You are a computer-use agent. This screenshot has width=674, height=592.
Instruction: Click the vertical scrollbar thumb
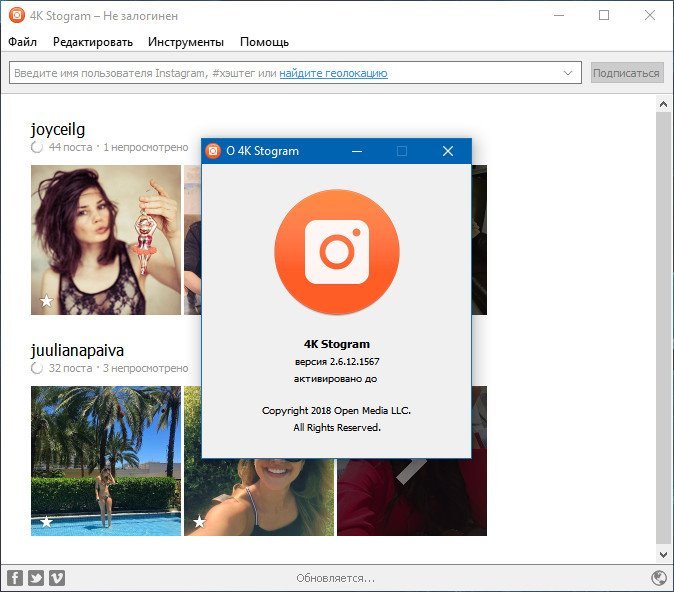click(x=663, y=327)
